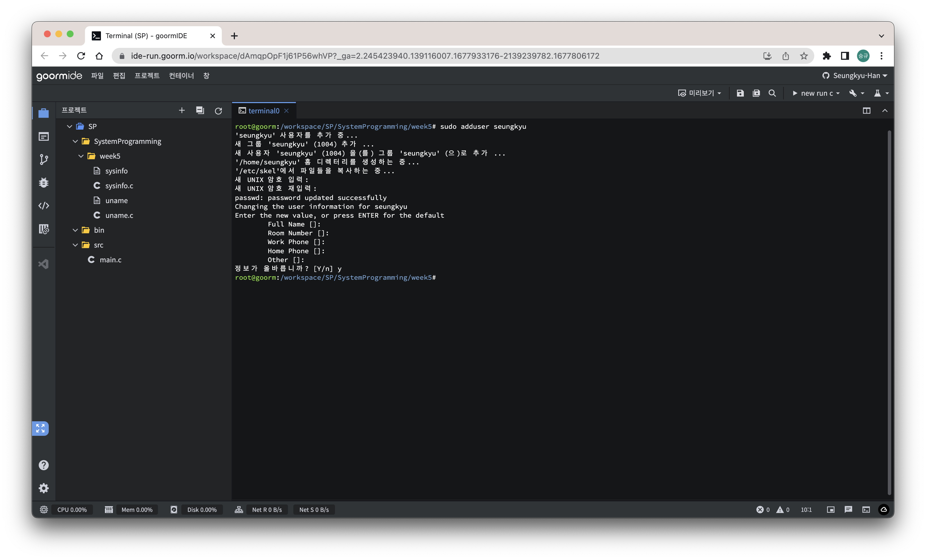Image resolution: width=926 pixels, height=560 pixels.
Task: Toggle the editor panel collapse chevron
Action: point(885,111)
